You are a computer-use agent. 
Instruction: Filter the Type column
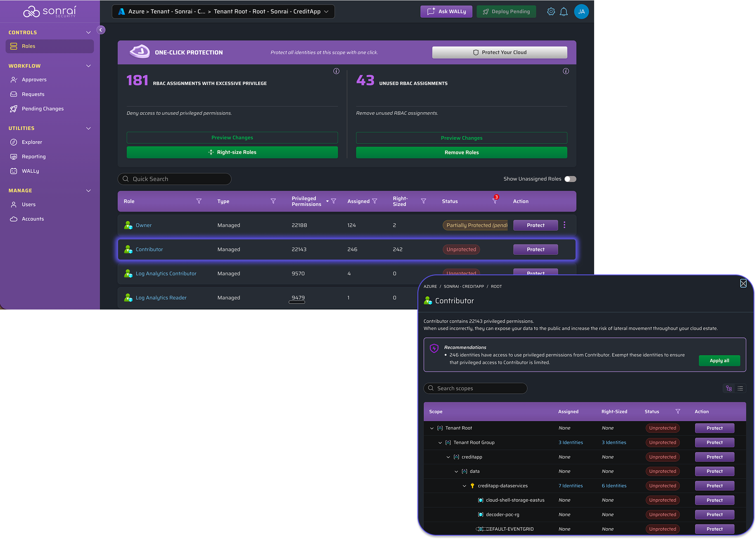[273, 201]
